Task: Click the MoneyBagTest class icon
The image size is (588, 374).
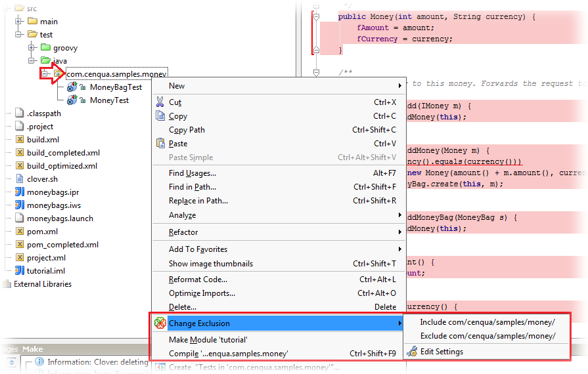Action: (72, 87)
